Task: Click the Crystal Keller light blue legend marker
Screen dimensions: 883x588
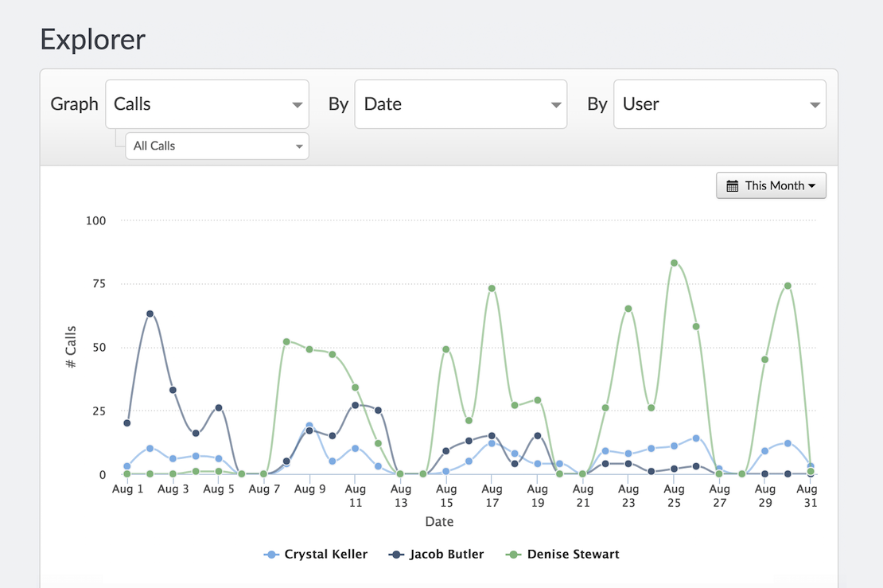Action: [271, 555]
